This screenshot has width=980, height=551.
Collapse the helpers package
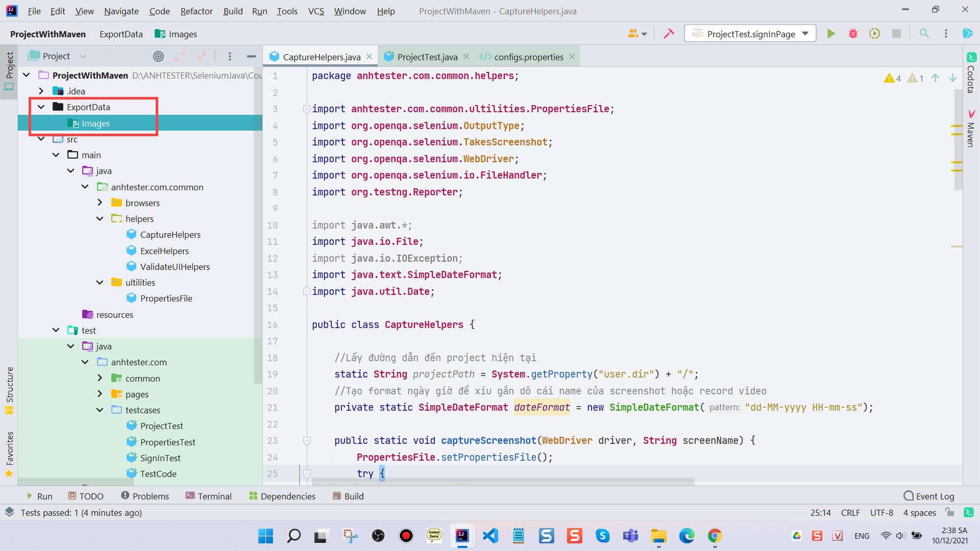click(100, 218)
